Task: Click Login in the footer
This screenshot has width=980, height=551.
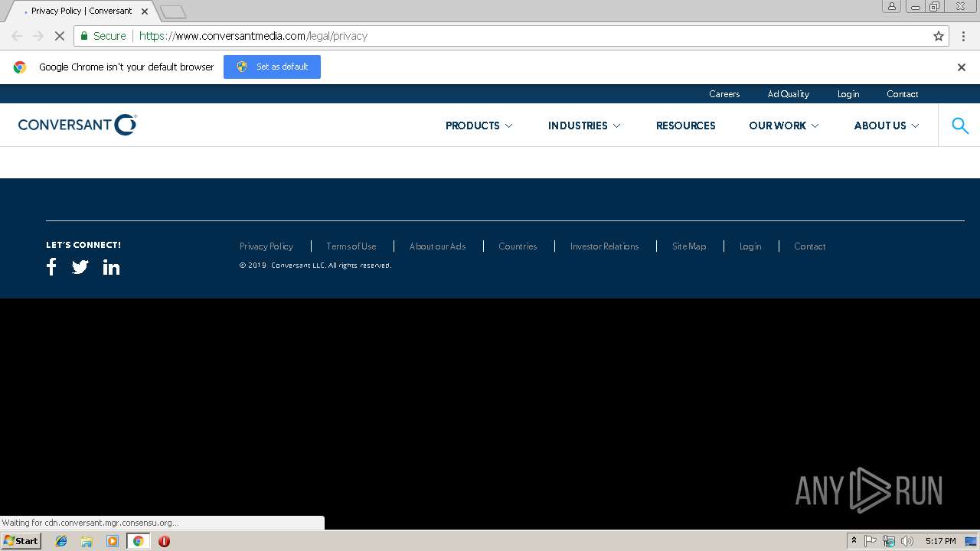Action: point(750,246)
